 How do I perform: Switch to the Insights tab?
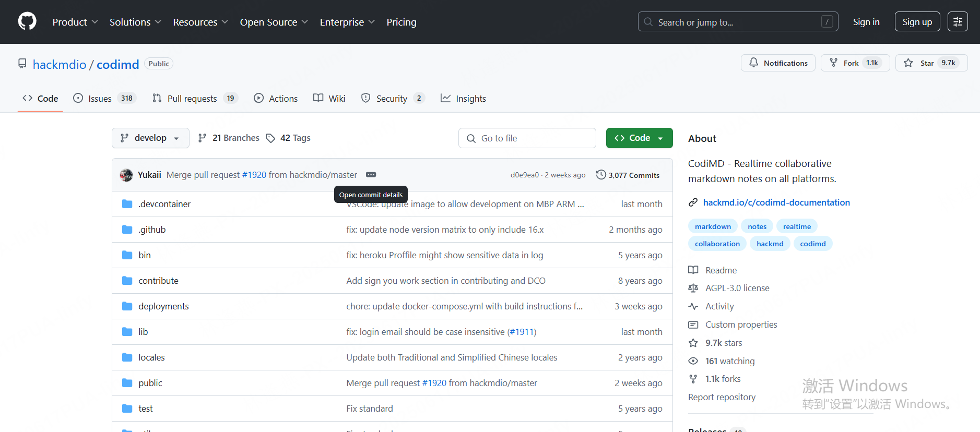pyautogui.click(x=463, y=99)
